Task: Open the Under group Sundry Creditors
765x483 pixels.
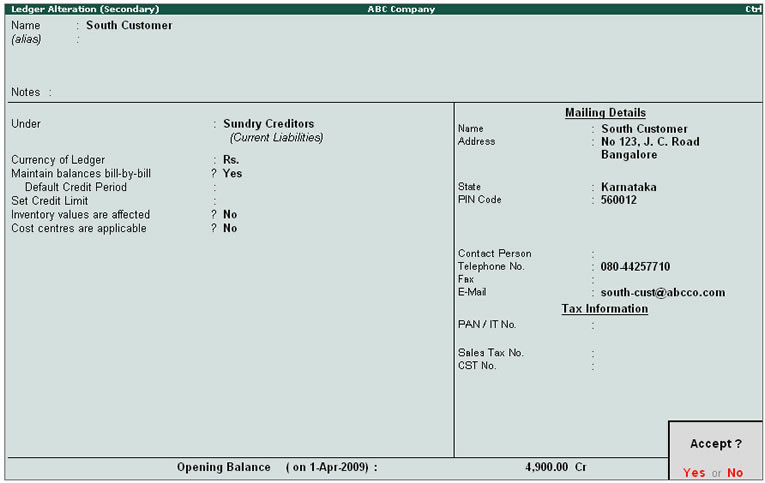Action: (268, 124)
